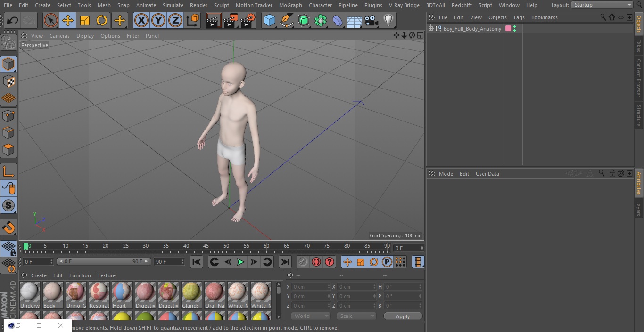The width and height of the screenshot is (644, 332).
Task: Toggle Boy_Full_Body_Anatomy visibility dots
Action: tap(514, 29)
